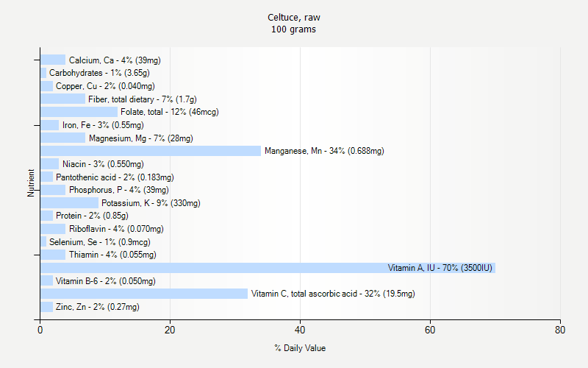
Task: Click the Folate, total 12% bar
Action: click(x=79, y=112)
